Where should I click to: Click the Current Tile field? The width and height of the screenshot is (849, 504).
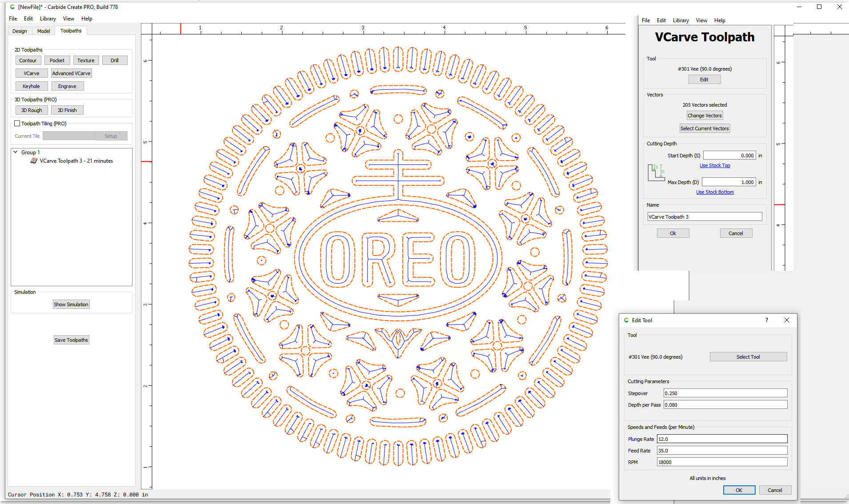click(69, 136)
